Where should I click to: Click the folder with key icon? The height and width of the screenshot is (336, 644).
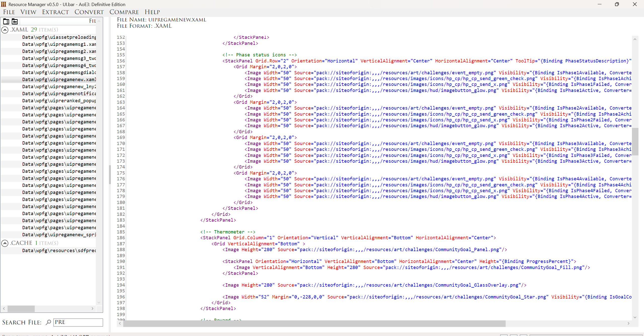pyautogui.click(x=15, y=21)
